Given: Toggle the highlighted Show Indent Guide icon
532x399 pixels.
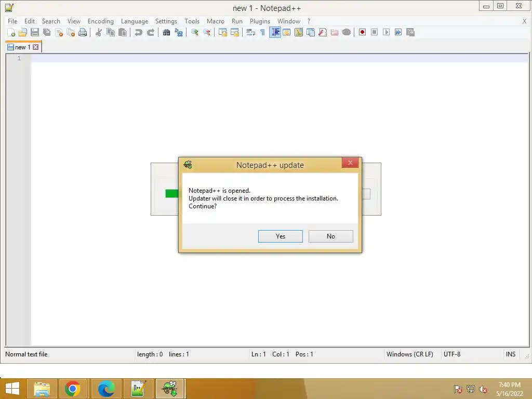Looking at the screenshot, I should (275, 32).
